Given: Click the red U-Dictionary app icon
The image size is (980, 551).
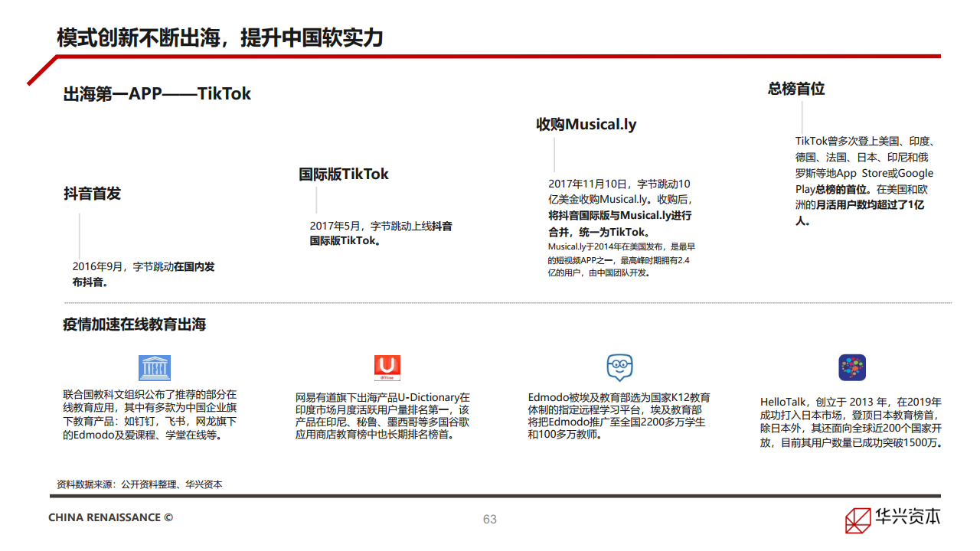Looking at the screenshot, I should pyautogui.click(x=387, y=368).
